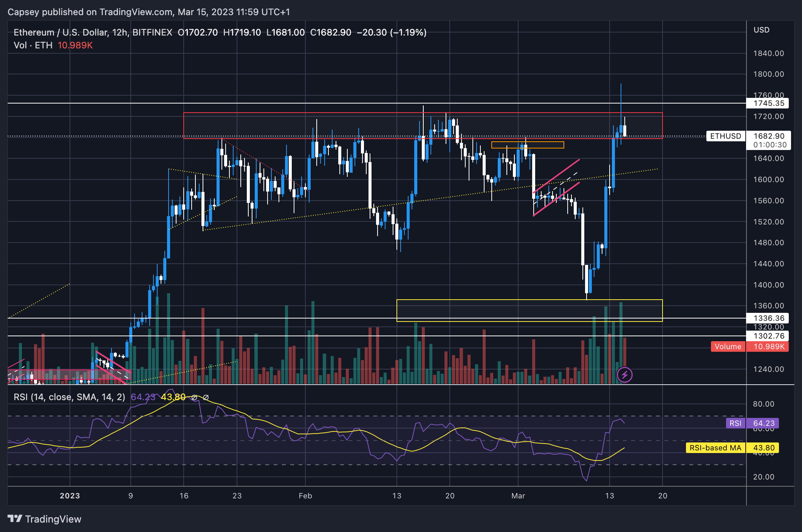Click the yellow RSI-based MA label
802x532 pixels.
pos(715,448)
